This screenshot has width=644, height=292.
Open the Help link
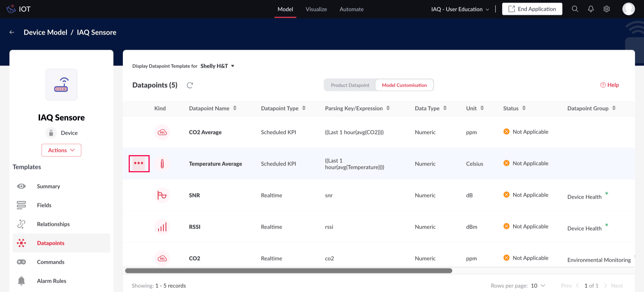tap(610, 85)
